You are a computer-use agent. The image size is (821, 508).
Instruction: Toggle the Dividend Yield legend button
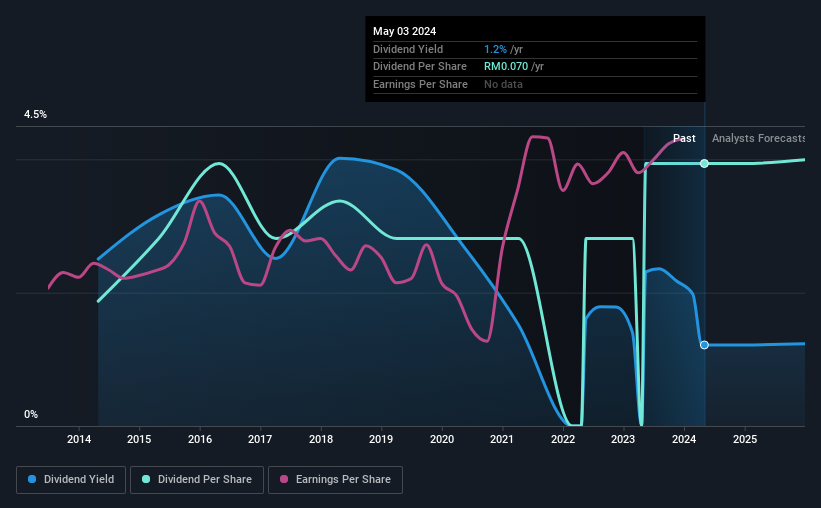pos(71,480)
